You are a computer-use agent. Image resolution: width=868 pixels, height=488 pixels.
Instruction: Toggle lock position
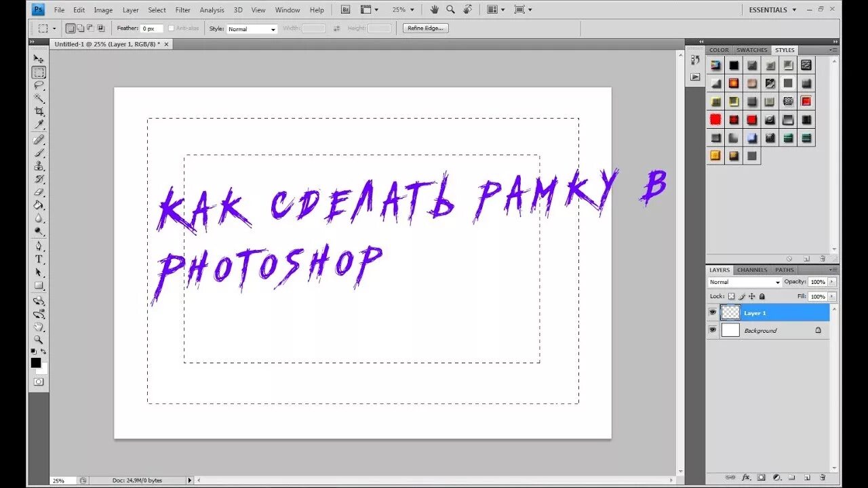pyautogui.click(x=752, y=296)
